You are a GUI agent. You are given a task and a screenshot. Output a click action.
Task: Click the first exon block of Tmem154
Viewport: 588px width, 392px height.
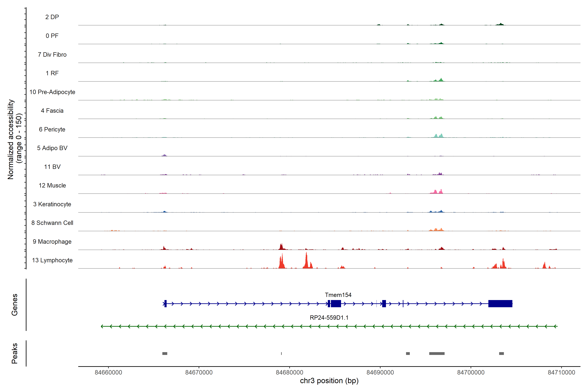pyautogui.click(x=165, y=303)
